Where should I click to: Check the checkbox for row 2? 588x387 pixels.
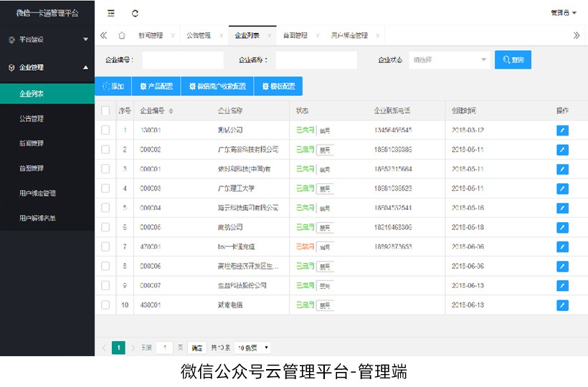(x=105, y=150)
